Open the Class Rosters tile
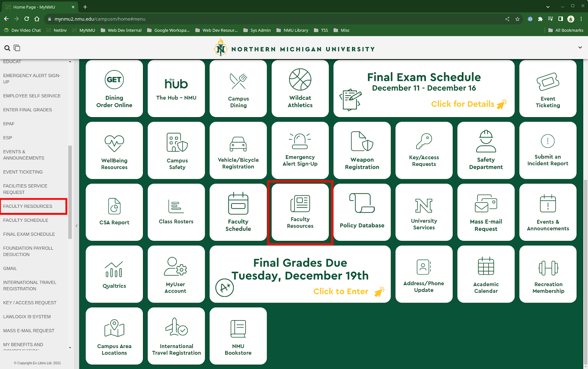588x369 pixels. coord(176,212)
